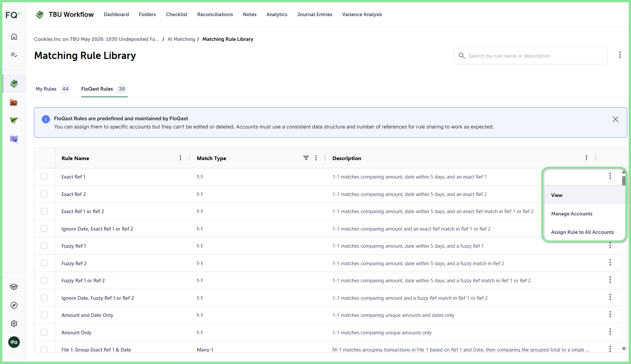631x364 pixels.
Task: Select the Fuzzy Ref 2 row checkbox
Action: point(44,263)
